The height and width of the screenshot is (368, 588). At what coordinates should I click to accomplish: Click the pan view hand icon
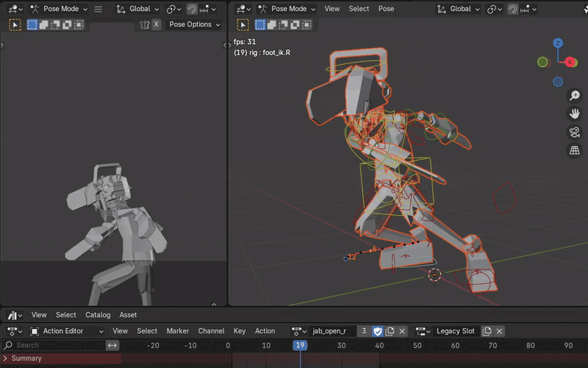575,114
